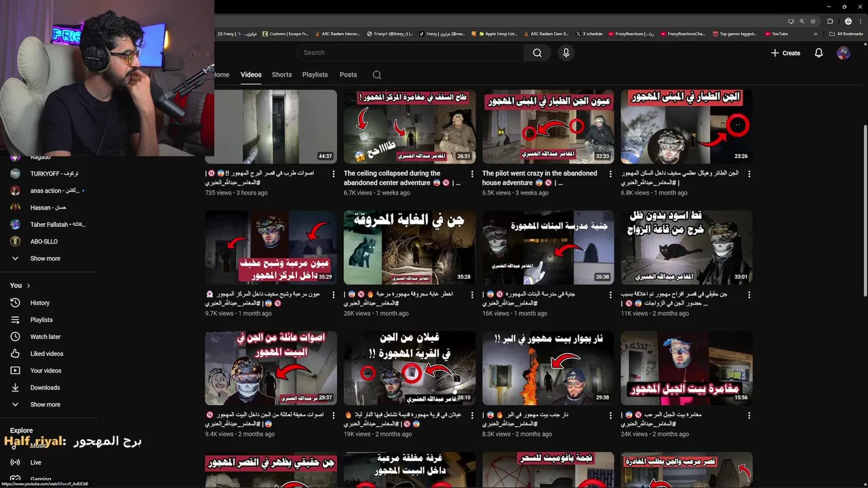Screen dimensions: 868x488
Task: Click the search magnifier button beside Search field
Action: (x=537, y=53)
